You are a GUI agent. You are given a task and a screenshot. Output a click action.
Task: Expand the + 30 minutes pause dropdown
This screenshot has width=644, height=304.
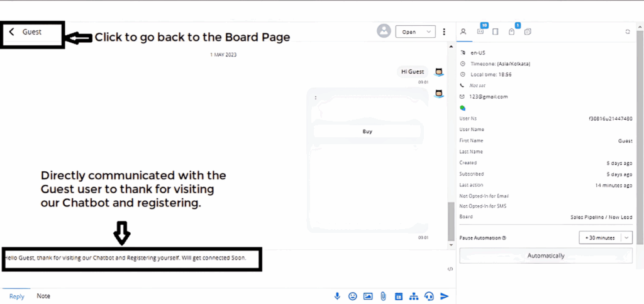[x=626, y=237]
